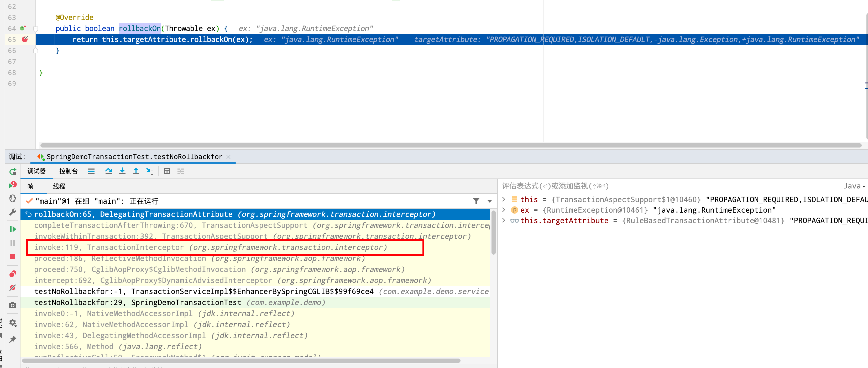The height and width of the screenshot is (368, 868).
Task: Select frame rollbackOn:65 DelegatingTransactionAttribute
Action: pyautogui.click(x=255, y=214)
